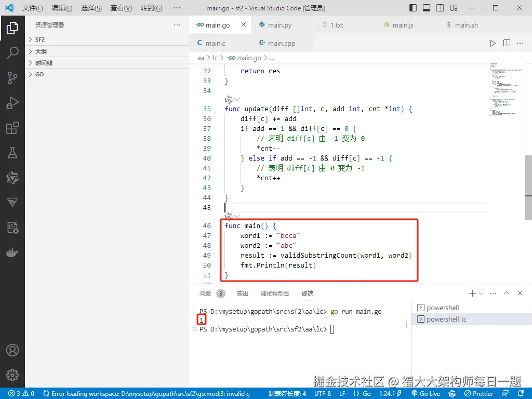The height and width of the screenshot is (399, 532).
Task: Open overflow menu ellipsis in menu bar
Action: [x=177, y=8]
